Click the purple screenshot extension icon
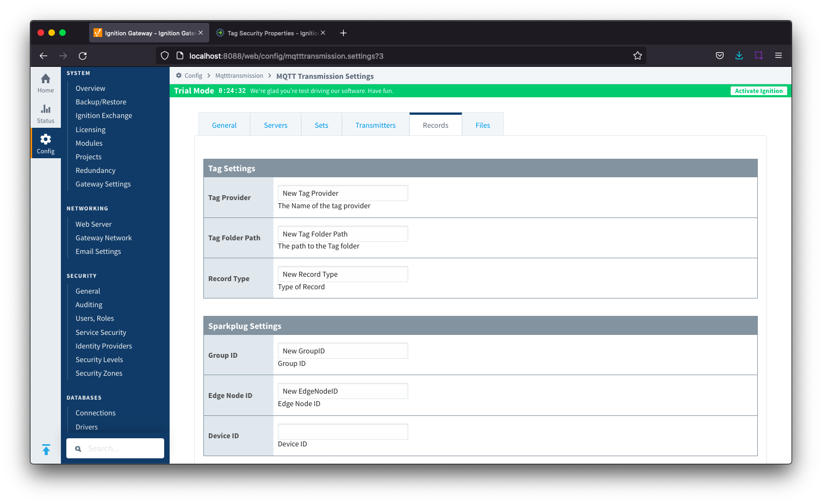The image size is (822, 504). (759, 55)
